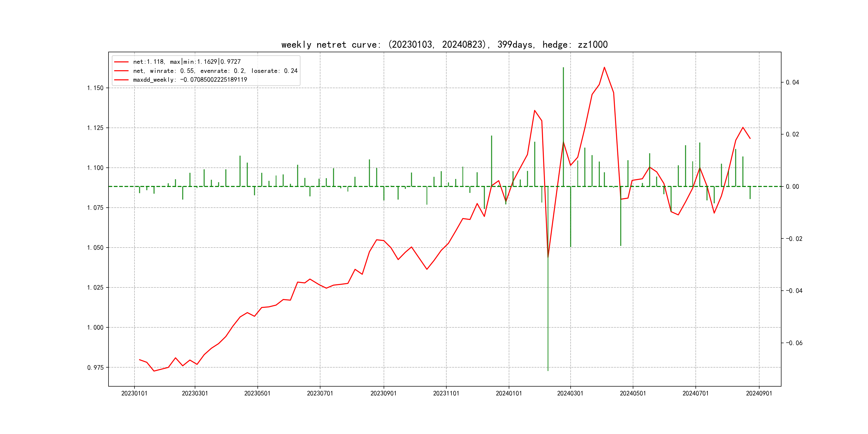The height and width of the screenshot is (434, 868).
Task: Click the net winrate evenrate legend text
Action: 215,71
